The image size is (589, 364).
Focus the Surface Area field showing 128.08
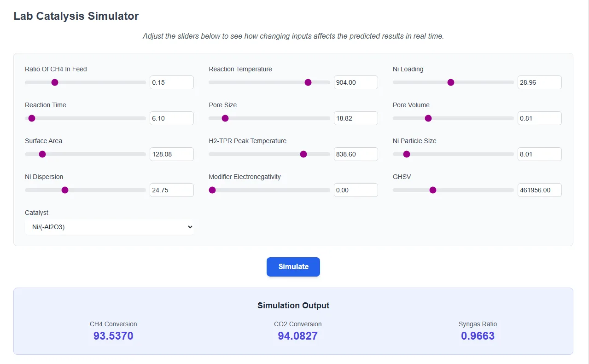(x=172, y=154)
